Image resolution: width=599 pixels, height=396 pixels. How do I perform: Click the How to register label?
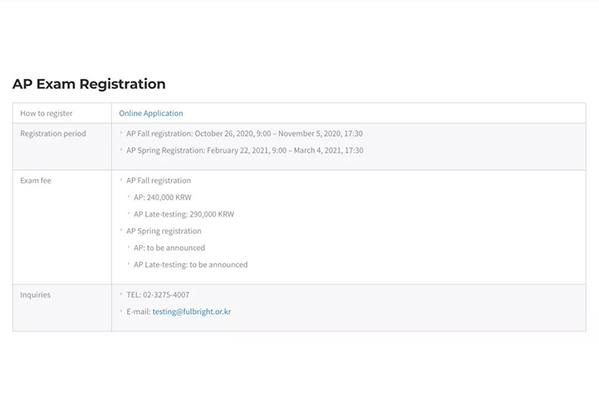pyautogui.click(x=46, y=113)
